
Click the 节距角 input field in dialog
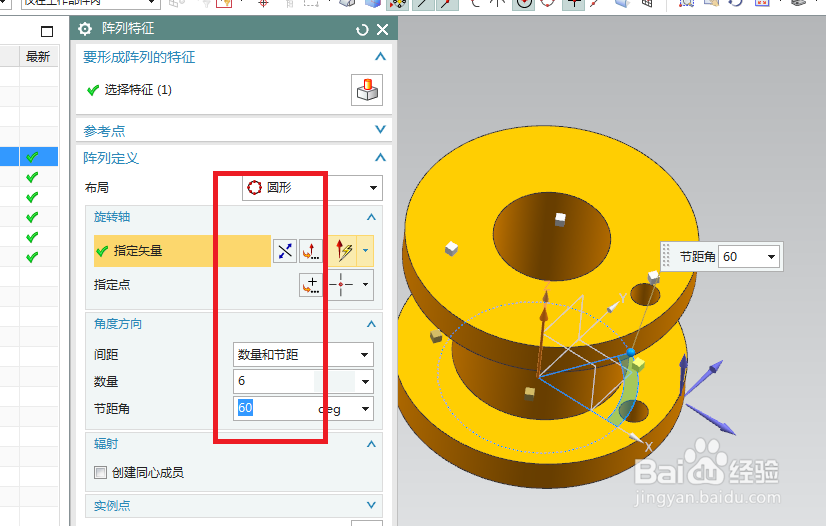pos(274,409)
